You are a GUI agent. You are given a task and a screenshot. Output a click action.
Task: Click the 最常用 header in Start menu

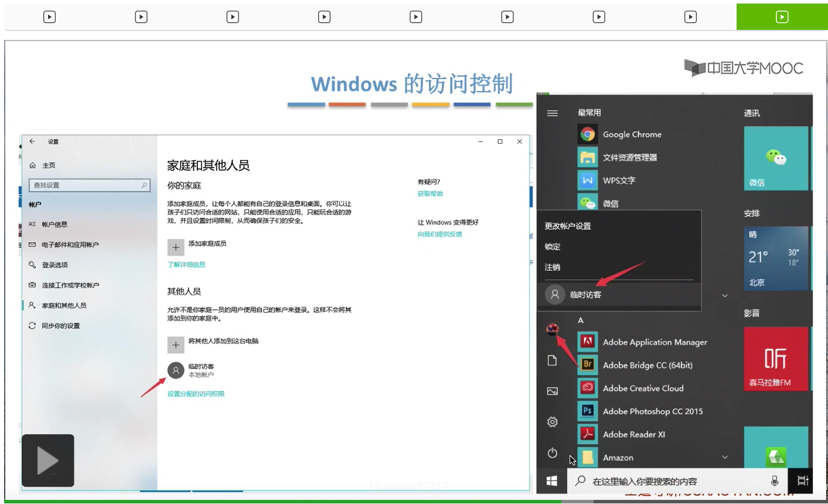(589, 113)
